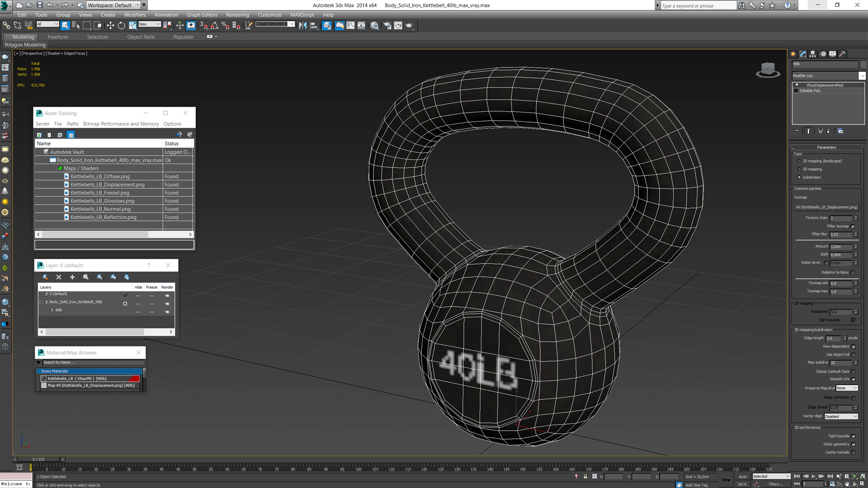Open Select by Name dialog
Screen dimensions: 868x488
pyautogui.click(x=75, y=25)
